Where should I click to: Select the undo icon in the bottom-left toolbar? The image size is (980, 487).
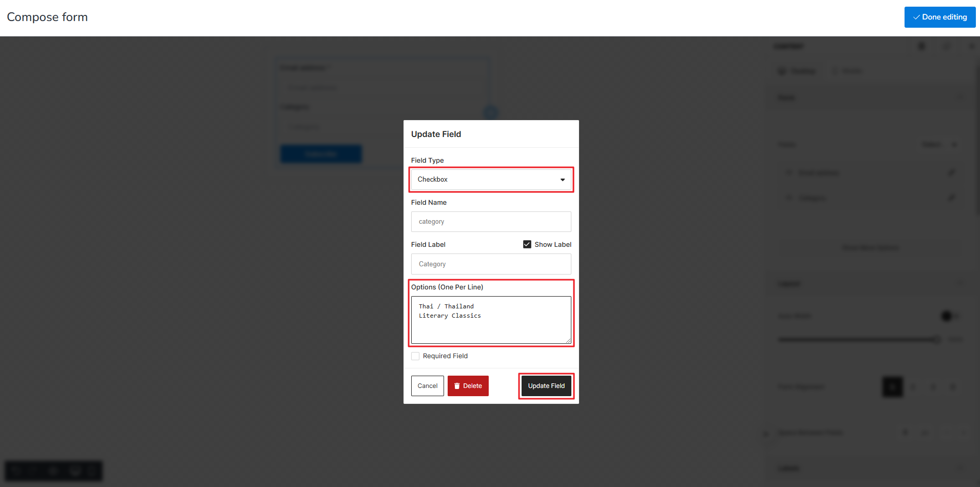(x=15, y=471)
